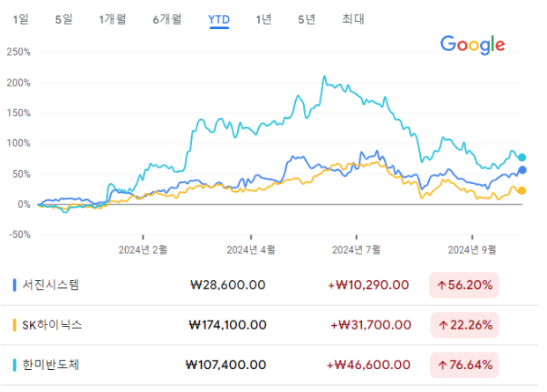
Task: Choose the YTD range tab
Action: tap(219, 19)
